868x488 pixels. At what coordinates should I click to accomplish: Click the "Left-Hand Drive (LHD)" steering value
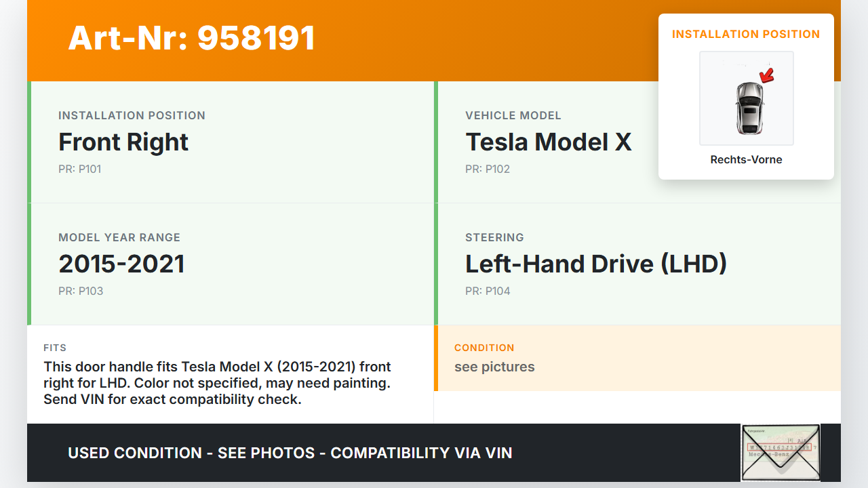click(x=595, y=264)
